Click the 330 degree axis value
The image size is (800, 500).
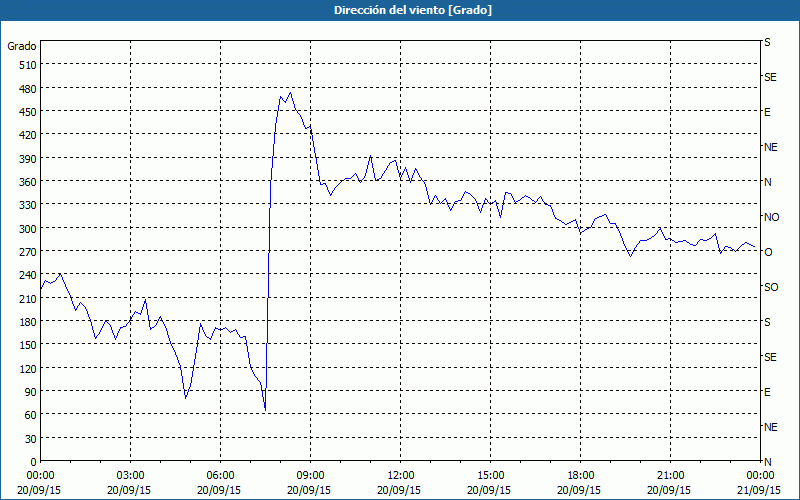coord(29,205)
